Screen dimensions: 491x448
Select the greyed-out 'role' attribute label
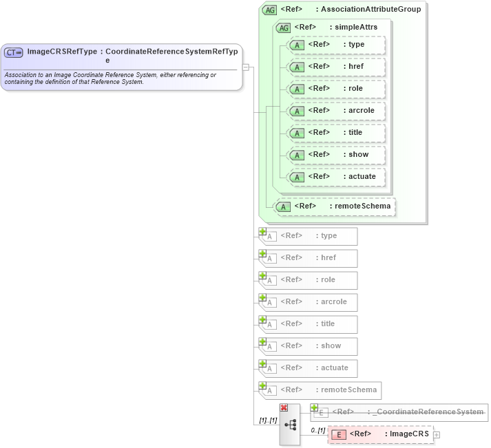pos(328,279)
